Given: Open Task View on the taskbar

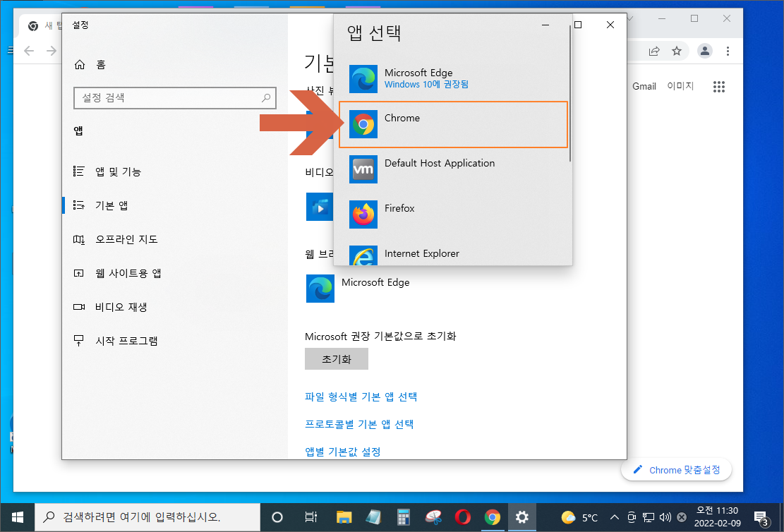Looking at the screenshot, I should coord(310,517).
